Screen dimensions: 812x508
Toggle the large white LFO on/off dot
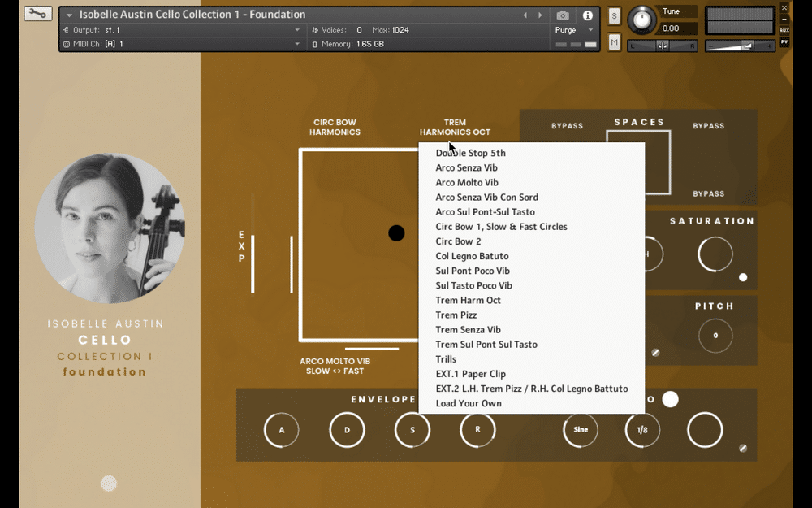670,399
